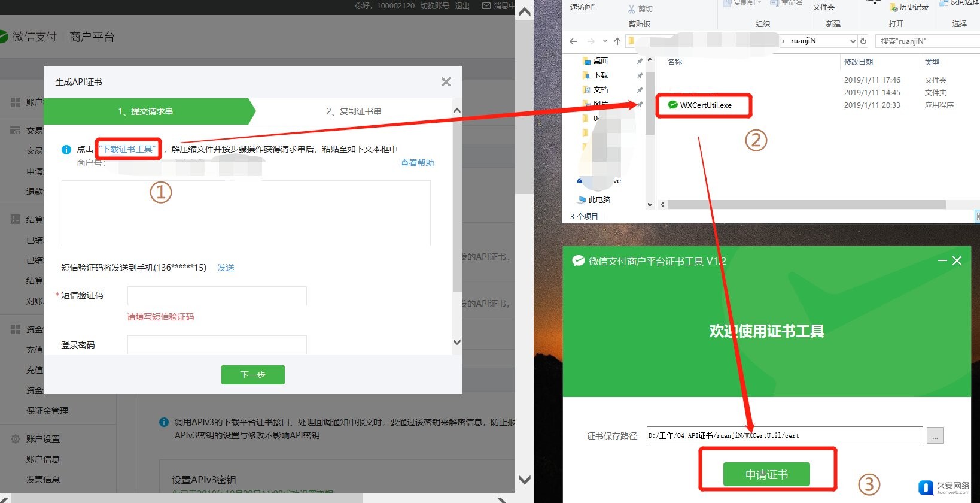
Task: Click the green 下一步 button
Action: (253, 375)
